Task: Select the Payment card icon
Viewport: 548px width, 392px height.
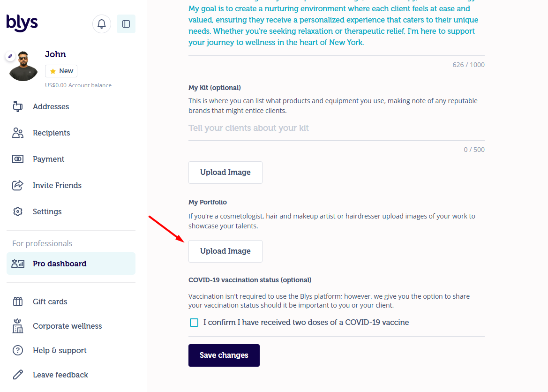Action: click(18, 159)
